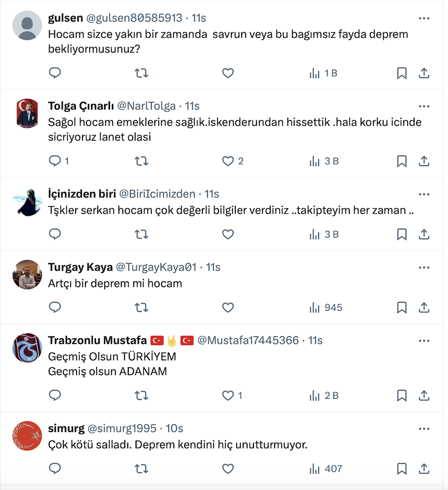This screenshot has height=490, width=448.
Task: Retweet Trabzonlu Mustafa's tweet
Action: (141, 396)
